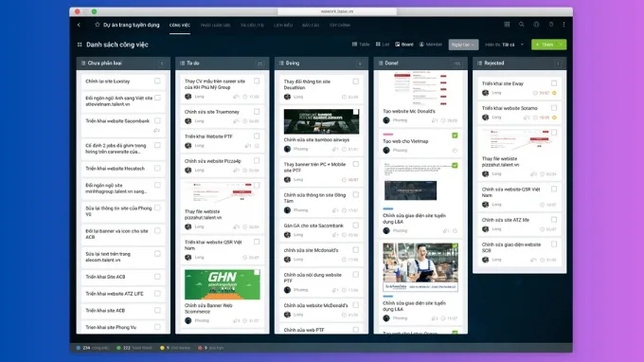
Task: Open the info circle icon in header
Action: click(x=536, y=25)
